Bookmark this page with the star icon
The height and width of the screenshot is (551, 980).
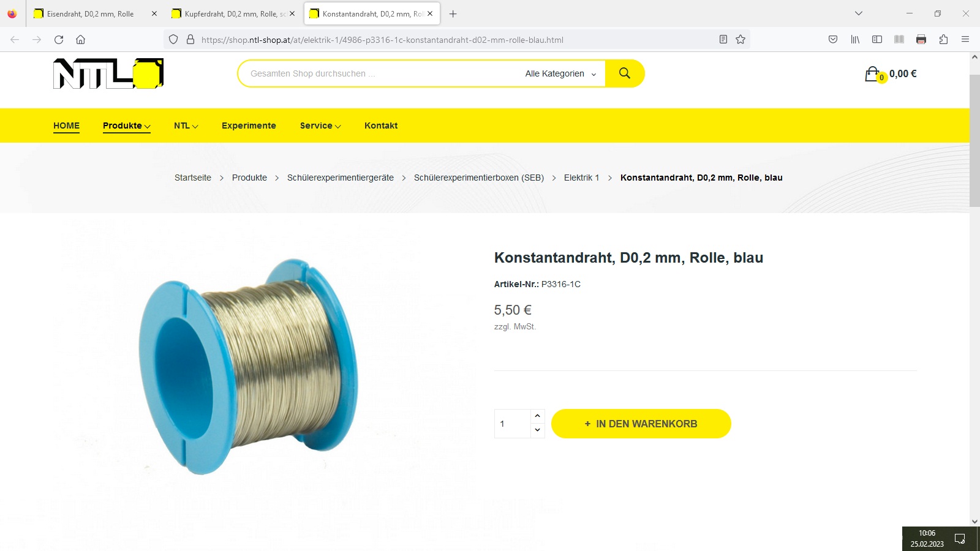click(x=741, y=40)
